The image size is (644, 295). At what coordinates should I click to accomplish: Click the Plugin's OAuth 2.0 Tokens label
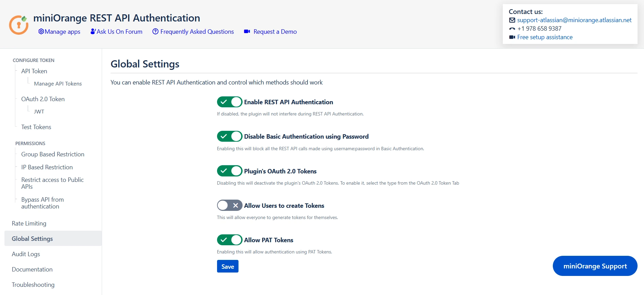pos(280,171)
